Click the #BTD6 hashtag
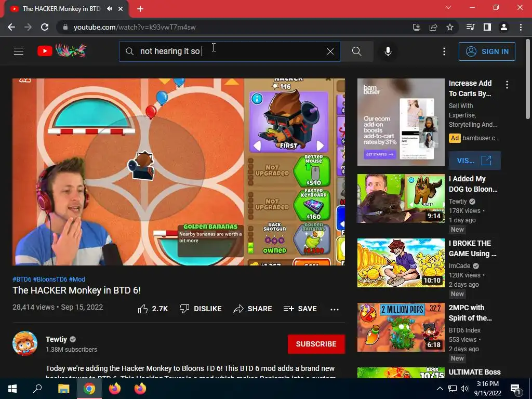532x399 pixels. click(x=22, y=279)
